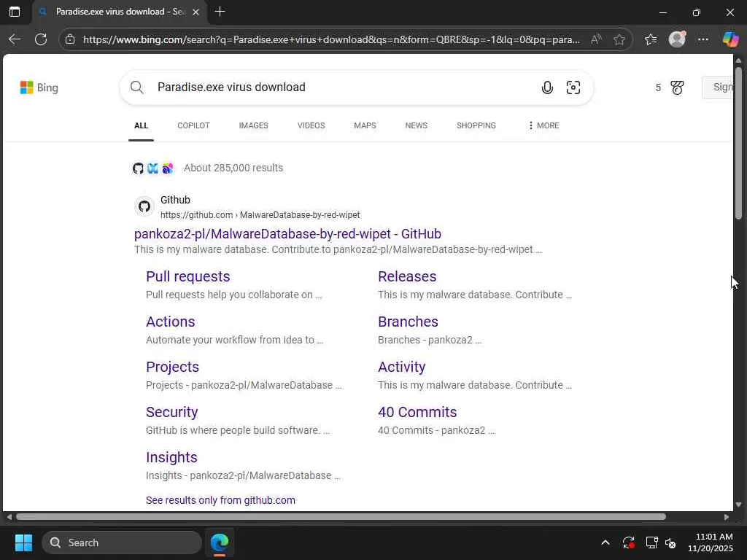The image size is (747, 560).
Task: Open a new tab with plus
Action: [x=220, y=12]
